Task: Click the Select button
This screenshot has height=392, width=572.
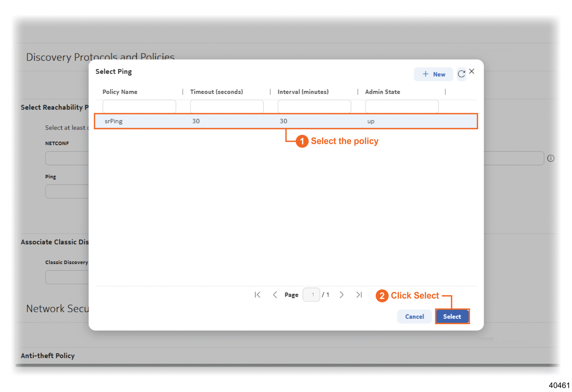Action: [x=452, y=317]
